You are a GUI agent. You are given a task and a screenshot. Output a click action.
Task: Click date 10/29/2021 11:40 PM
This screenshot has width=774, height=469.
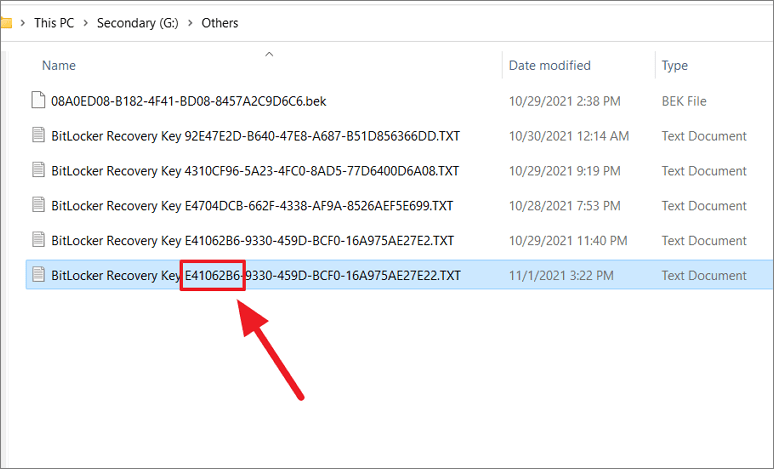[x=568, y=240]
